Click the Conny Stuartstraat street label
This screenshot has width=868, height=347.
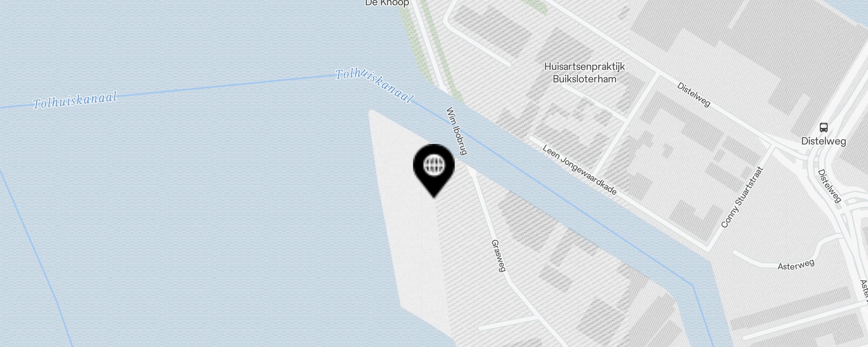click(741, 197)
